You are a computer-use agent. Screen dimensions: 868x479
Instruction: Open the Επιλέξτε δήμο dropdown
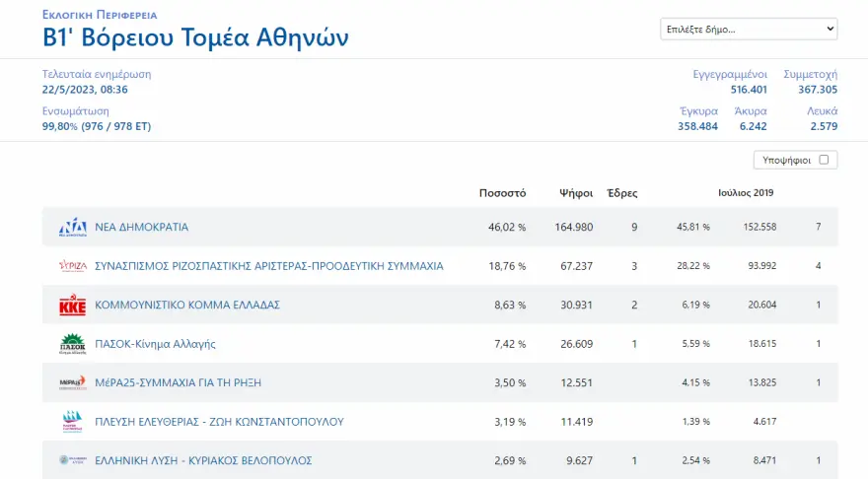click(x=749, y=30)
